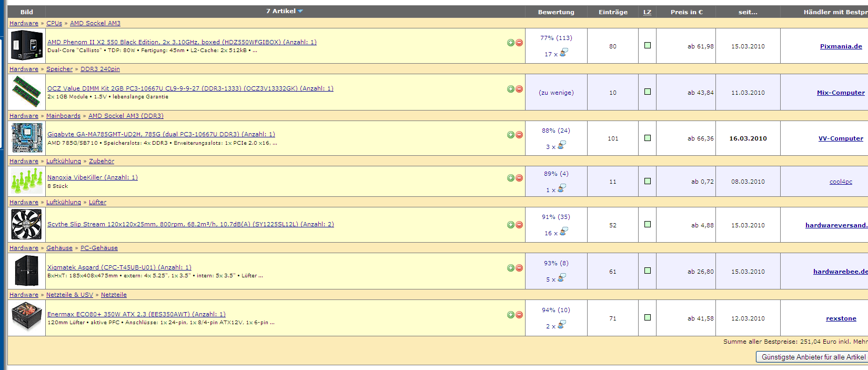Decrease quantity of Enermax ECO80+ 350W
The image size is (868, 370).
[519, 315]
